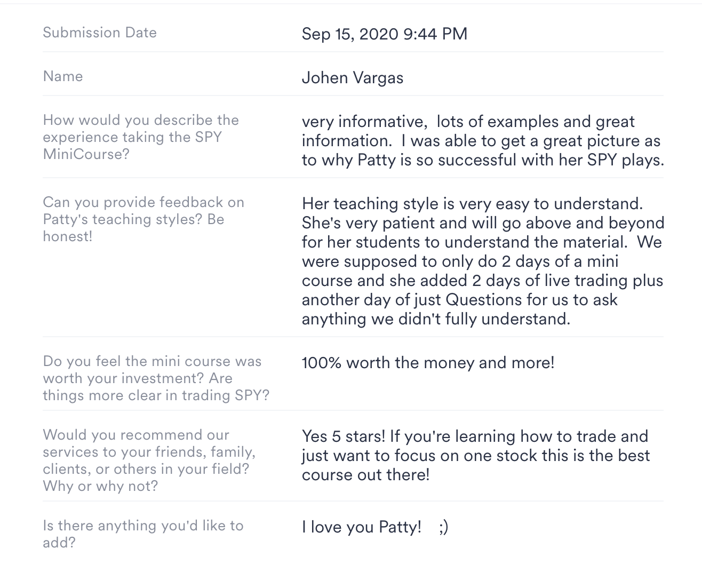
Task: Click the answer starting with very informative
Action: (x=482, y=141)
